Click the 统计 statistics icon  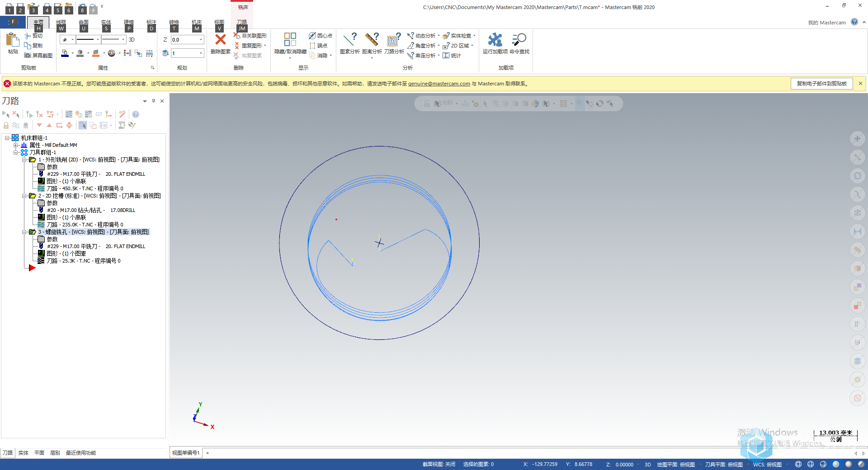tap(446, 56)
